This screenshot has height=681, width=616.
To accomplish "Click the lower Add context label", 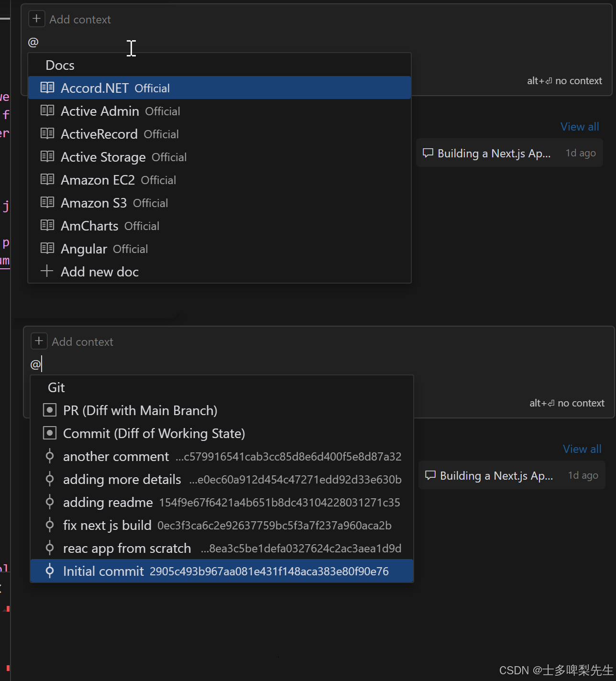I will pyautogui.click(x=82, y=342).
